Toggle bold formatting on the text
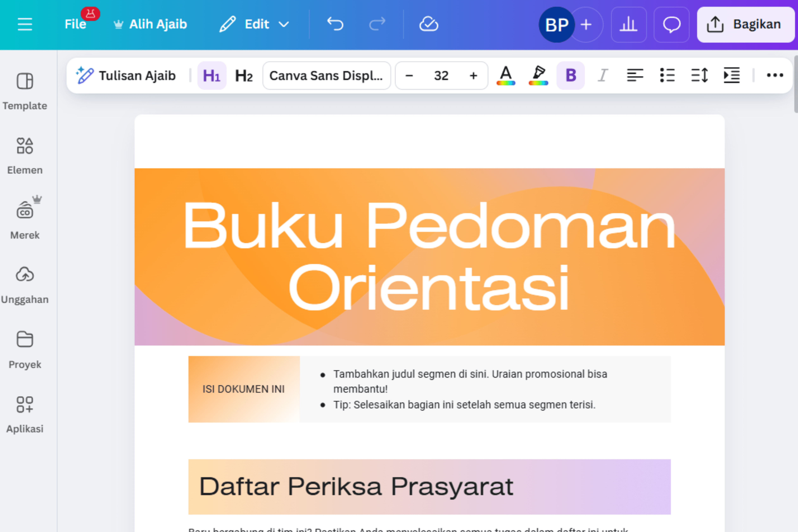Viewport: 798px width, 532px height. tap(570, 75)
